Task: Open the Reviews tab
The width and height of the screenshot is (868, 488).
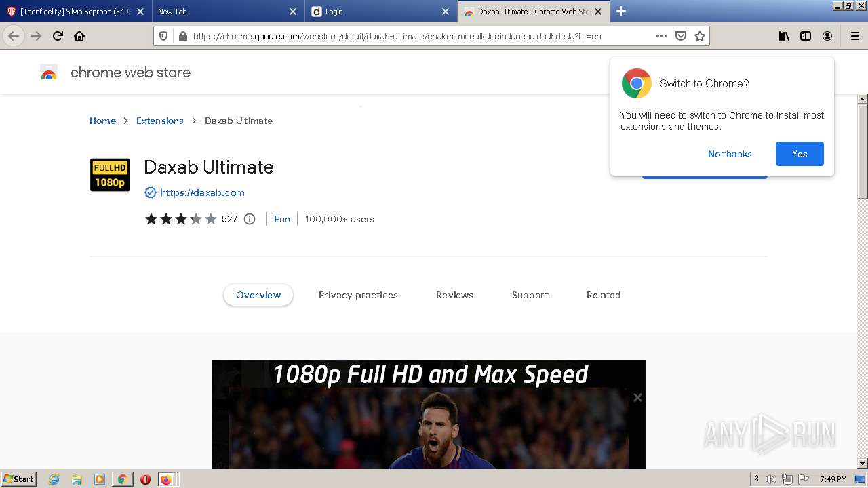Action: click(x=454, y=295)
